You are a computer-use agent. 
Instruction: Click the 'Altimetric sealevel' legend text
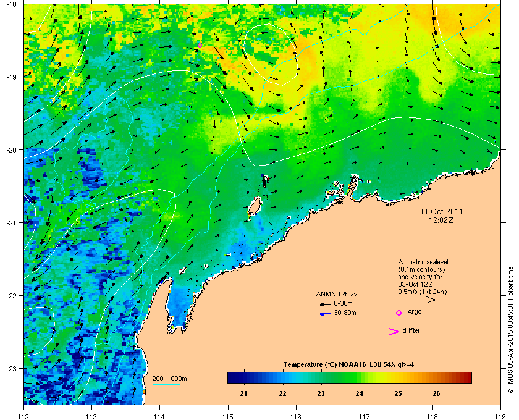[423, 262]
